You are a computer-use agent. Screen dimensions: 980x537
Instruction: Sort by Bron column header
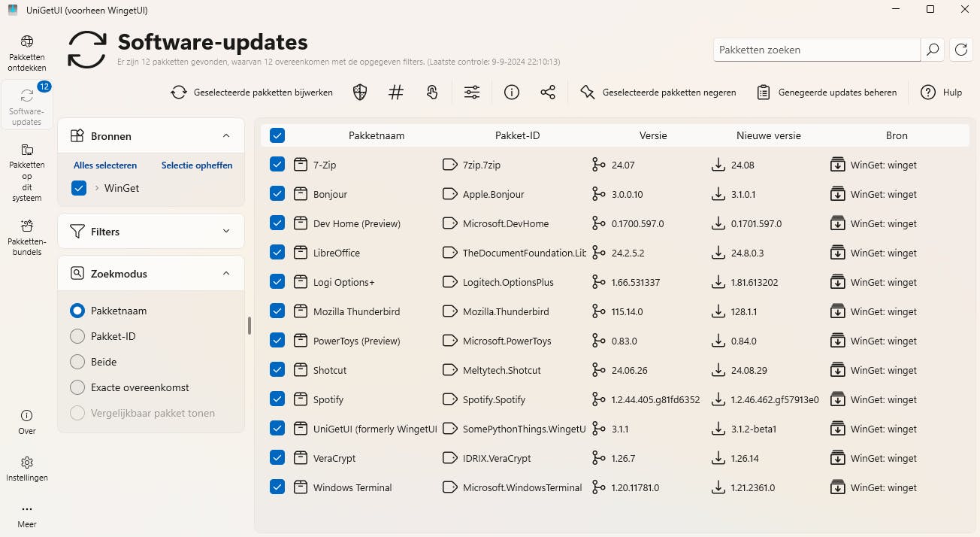pos(897,136)
